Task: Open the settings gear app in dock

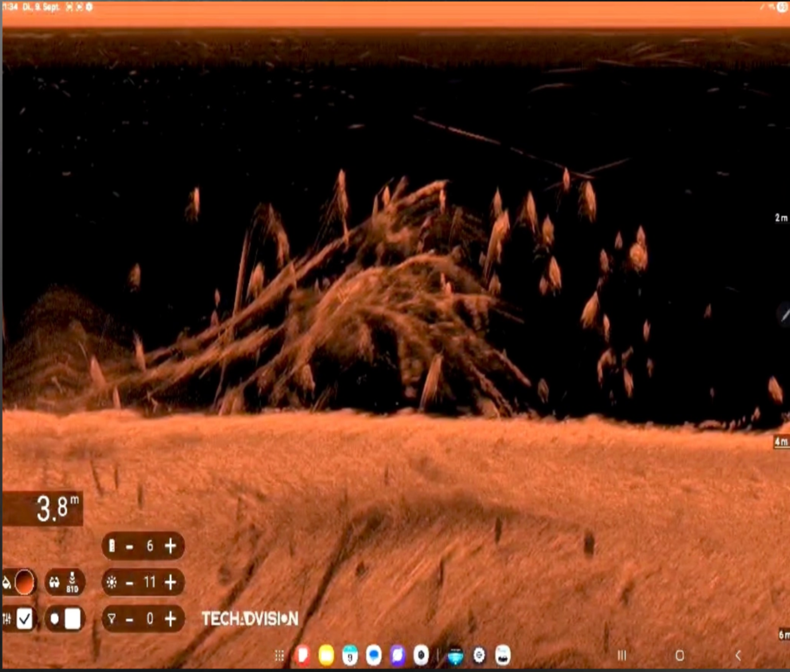Action: click(479, 655)
